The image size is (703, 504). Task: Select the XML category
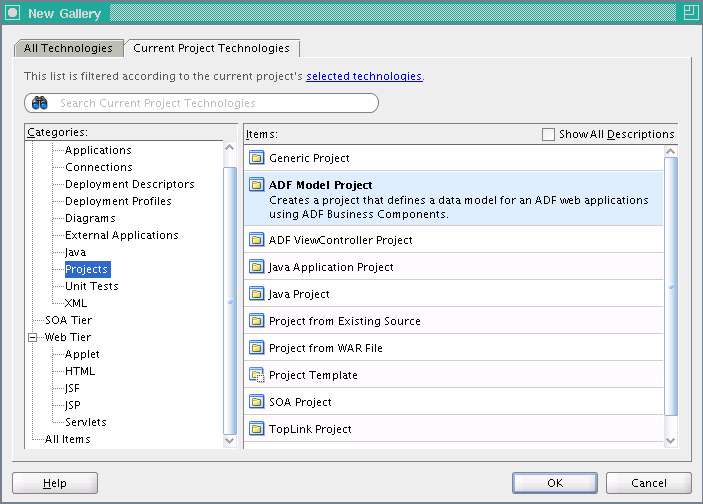click(76, 304)
